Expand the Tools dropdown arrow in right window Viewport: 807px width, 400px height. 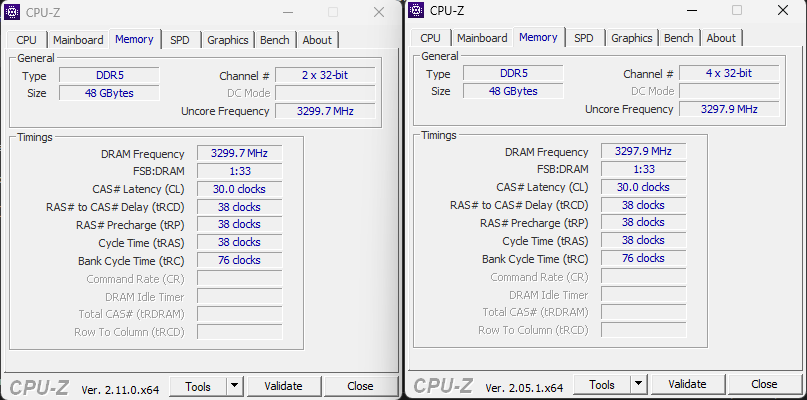click(x=639, y=385)
